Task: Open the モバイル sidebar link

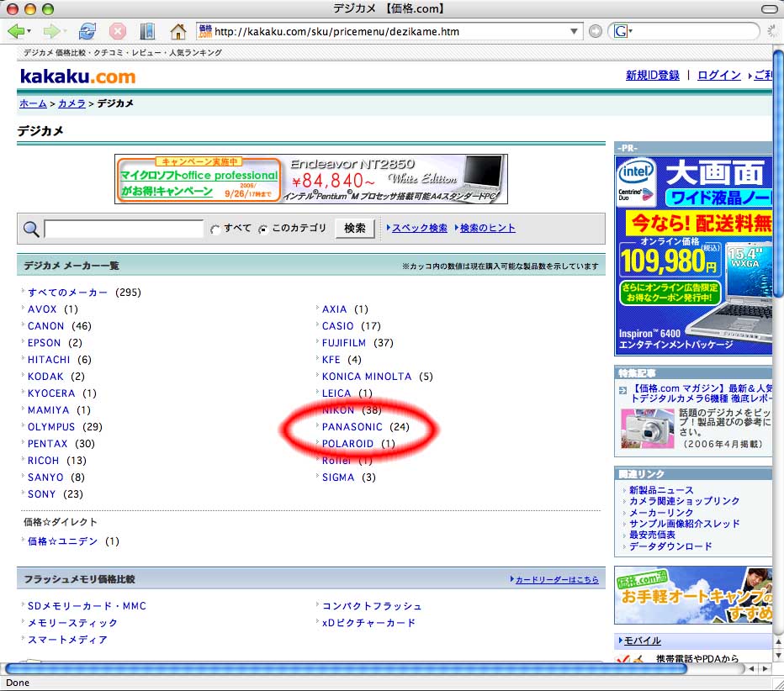Action: pos(643,641)
